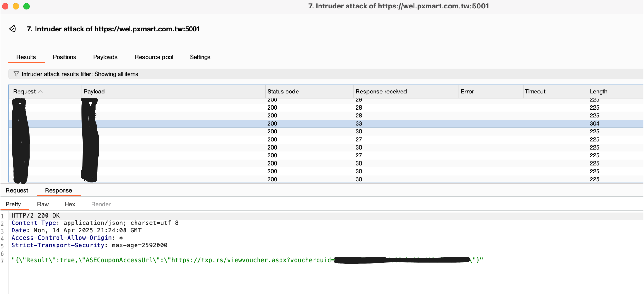
Task: Switch to the Hex view
Action: click(x=70, y=204)
